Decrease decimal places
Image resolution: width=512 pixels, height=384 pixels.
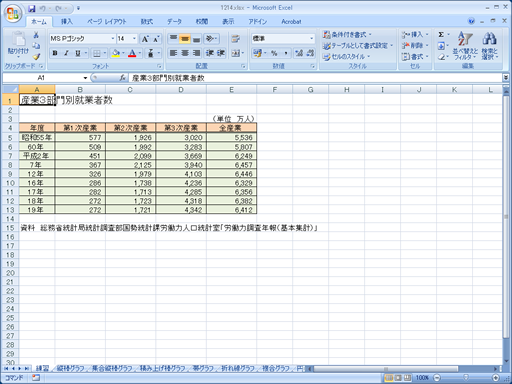[x=310, y=53]
